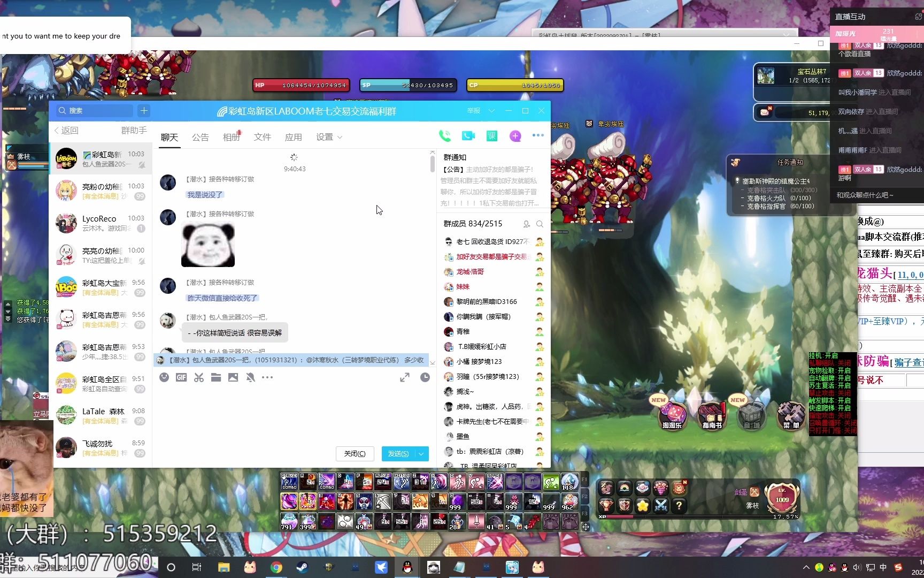Select the LaTale 森林 conversation
Image resolution: width=924 pixels, height=578 pixels.
[x=101, y=416]
